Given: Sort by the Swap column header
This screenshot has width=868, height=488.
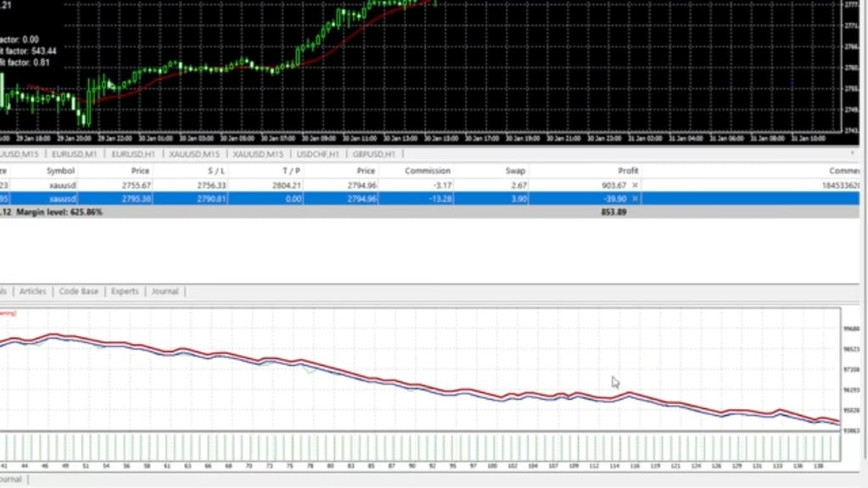Looking at the screenshot, I should click(x=516, y=171).
